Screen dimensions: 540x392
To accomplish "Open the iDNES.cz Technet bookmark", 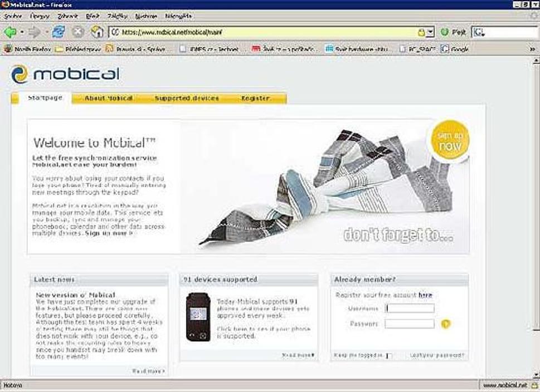I will point(208,49).
